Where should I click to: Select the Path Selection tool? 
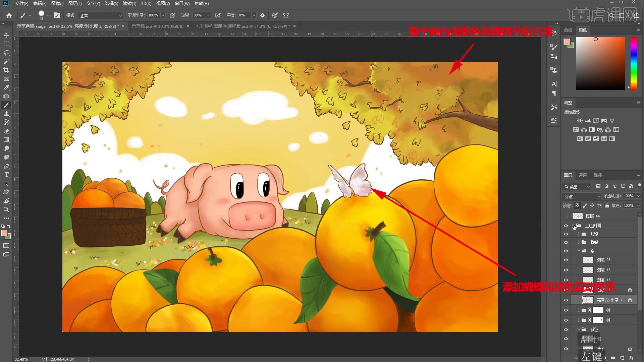point(6,184)
